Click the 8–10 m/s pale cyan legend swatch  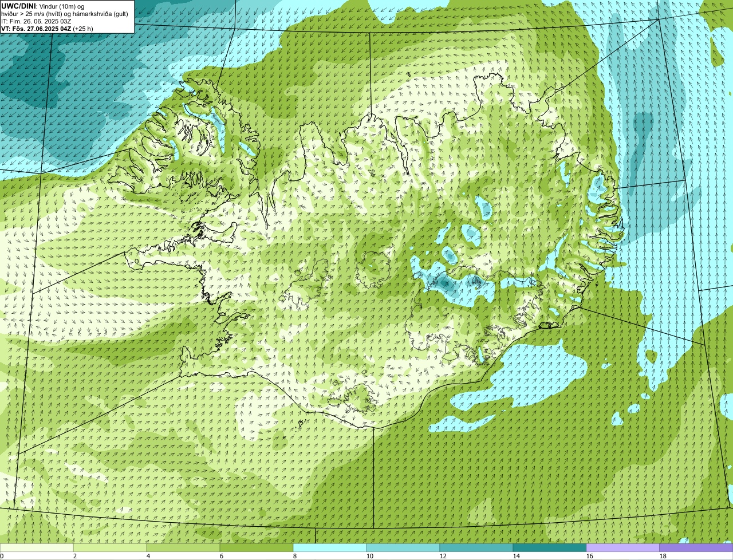(x=330, y=548)
